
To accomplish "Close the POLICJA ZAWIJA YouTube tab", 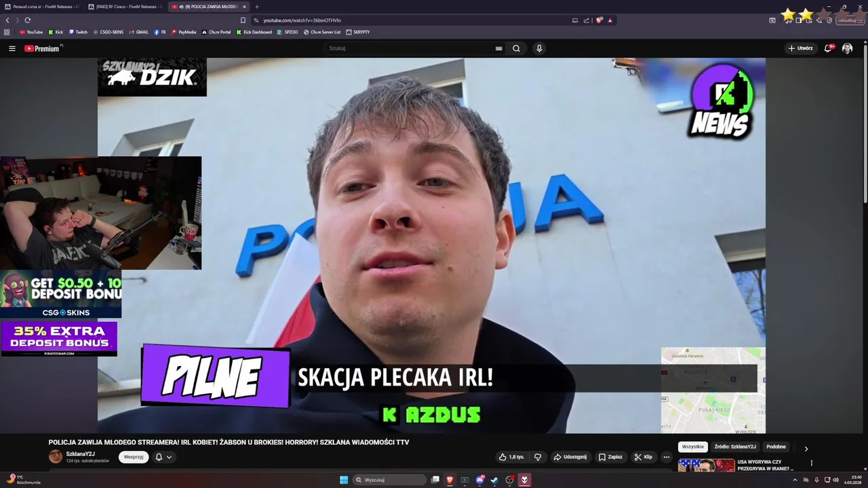I will (244, 7).
